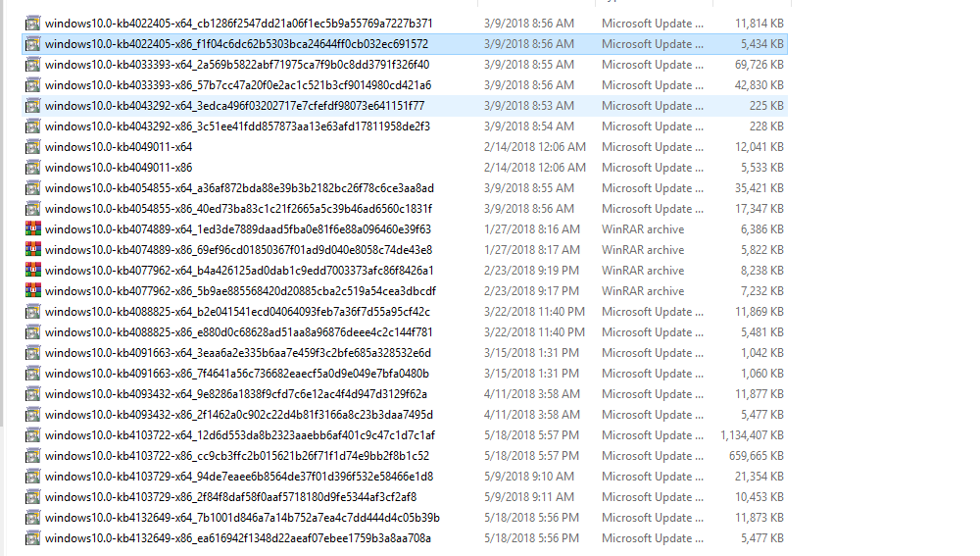Select the kb4043292-x64 update icon
This screenshot has height=556, width=980.
click(x=33, y=106)
